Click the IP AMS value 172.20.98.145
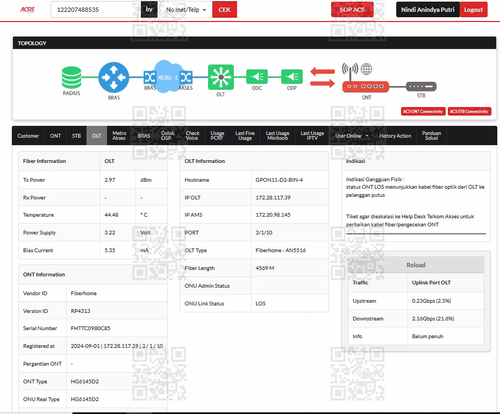The image size is (500, 414). click(x=273, y=215)
